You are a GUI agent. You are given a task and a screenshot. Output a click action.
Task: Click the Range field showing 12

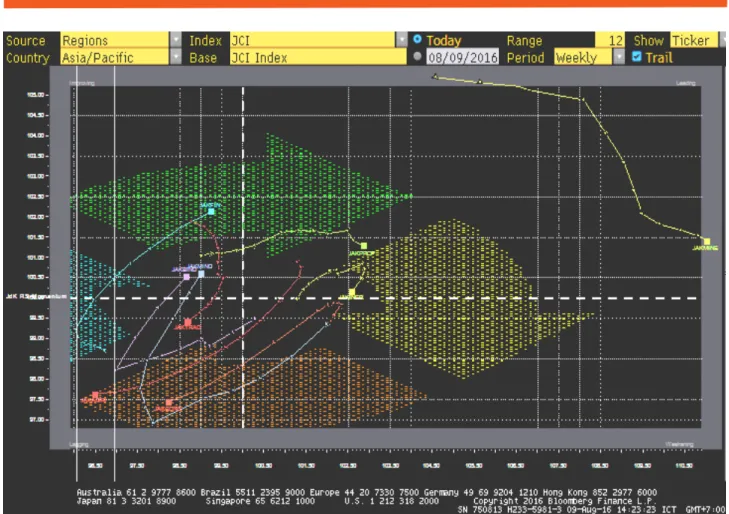609,40
